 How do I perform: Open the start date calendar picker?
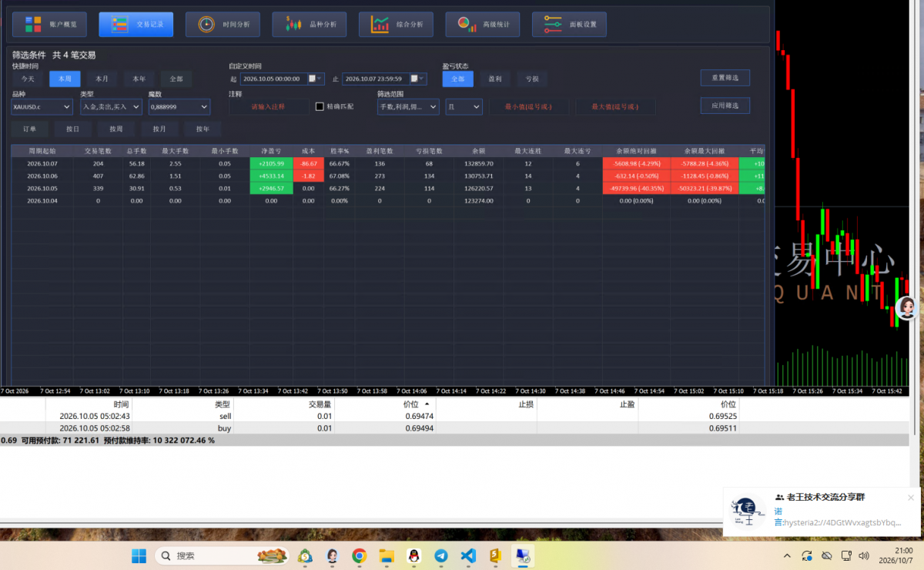pyautogui.click(x=316, y=79)
